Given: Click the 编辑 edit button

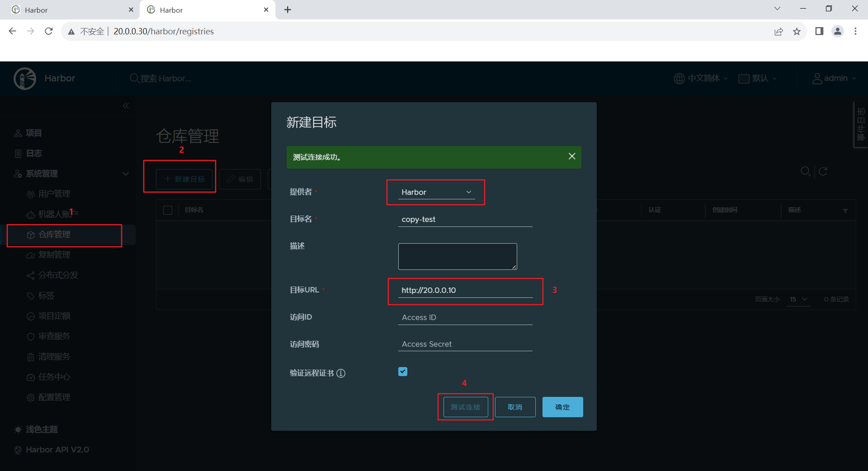Looking at the screenshot, I should point(240,179).
